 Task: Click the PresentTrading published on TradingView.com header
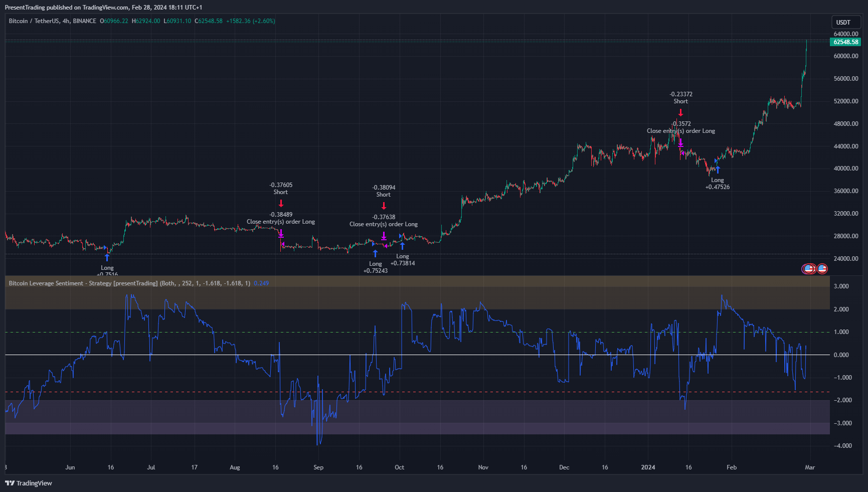pos(103,8)
